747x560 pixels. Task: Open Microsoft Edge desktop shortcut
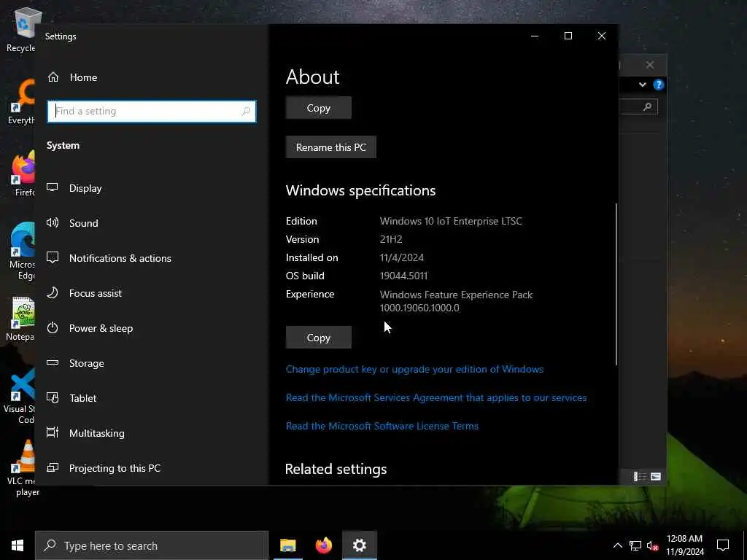point(22,252)
